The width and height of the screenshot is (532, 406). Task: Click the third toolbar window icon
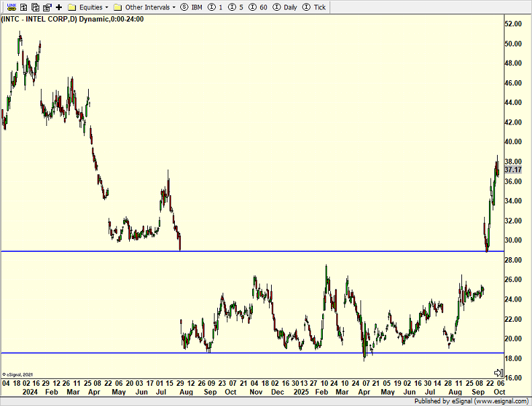tap(34, 7)
